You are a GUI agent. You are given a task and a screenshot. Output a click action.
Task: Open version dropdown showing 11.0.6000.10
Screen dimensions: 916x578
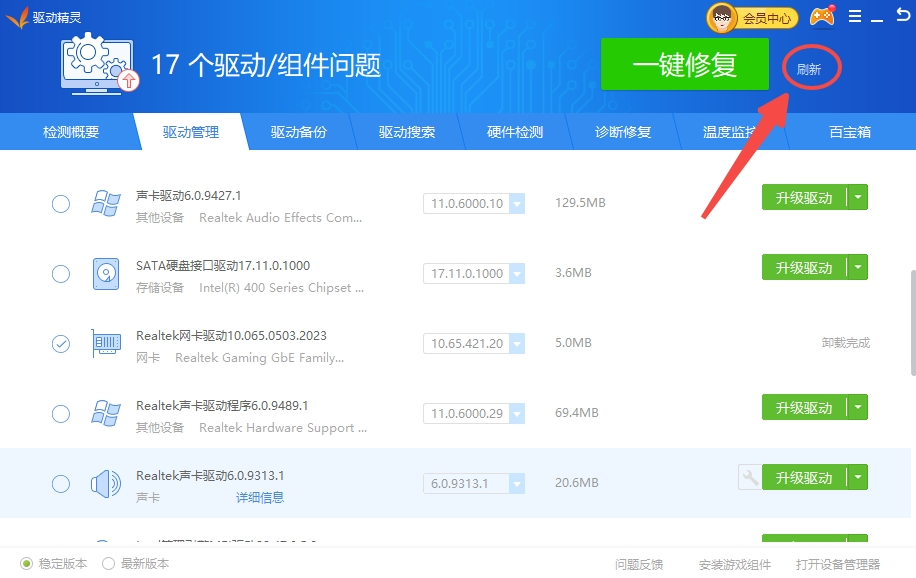[x=517, y=204]
